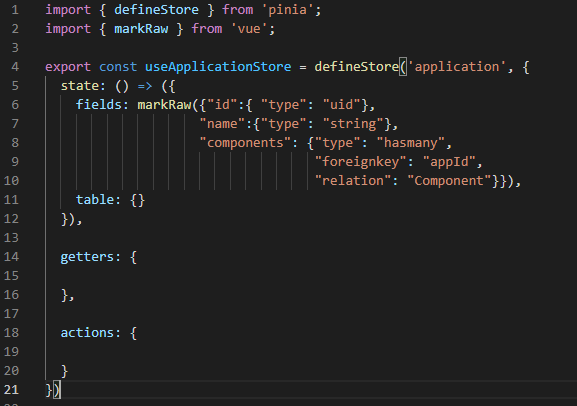Place cursor on table property
577x406 pixels.
(x=95, y=200)
